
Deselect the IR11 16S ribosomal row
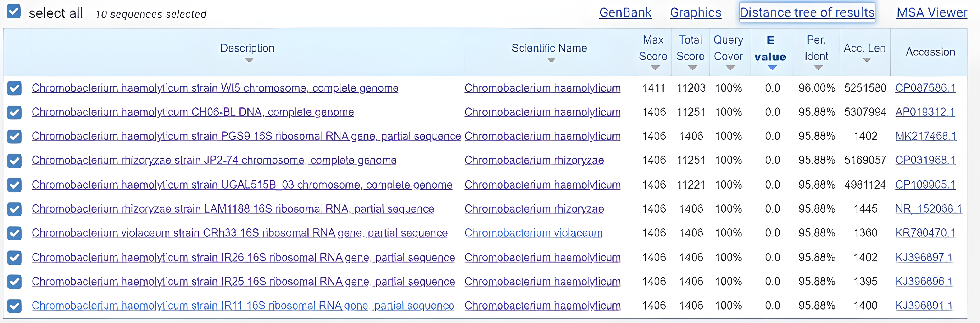14,306
